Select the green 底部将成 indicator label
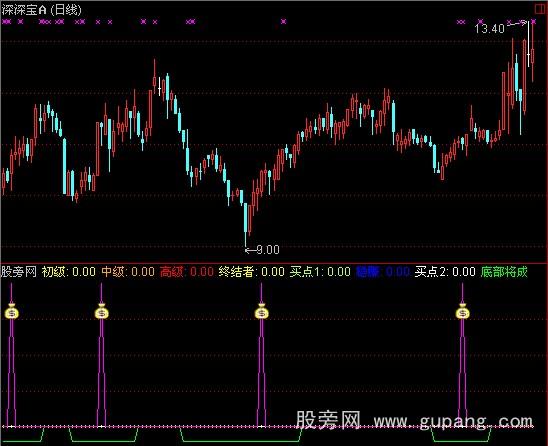 click(x=504, y=272)
